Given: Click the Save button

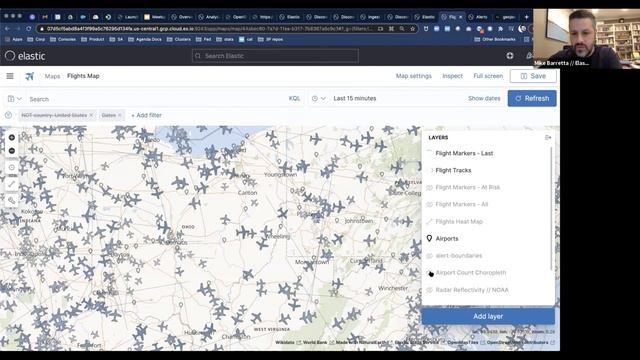Looking at the screenshot, I should pyautogui.click(x=533, y=76).
